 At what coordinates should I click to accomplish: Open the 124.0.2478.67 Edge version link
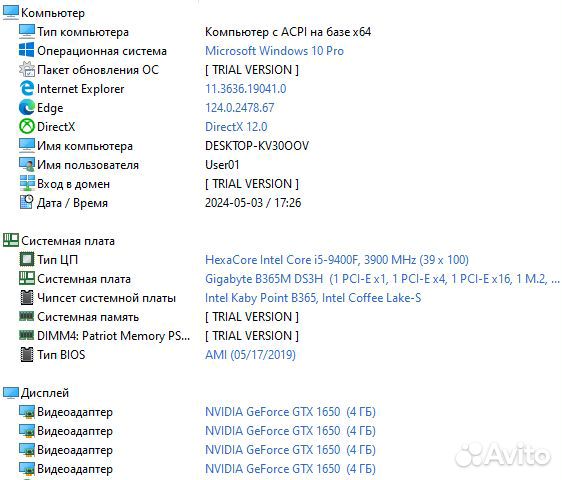(x=239, y=108)
